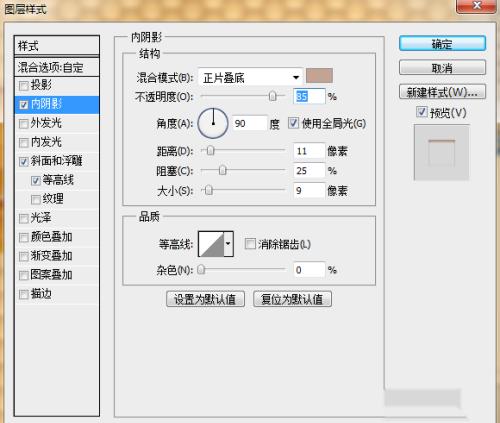Enable 消除锯齿 anti-alias checkbox

[x=250, y=244]
